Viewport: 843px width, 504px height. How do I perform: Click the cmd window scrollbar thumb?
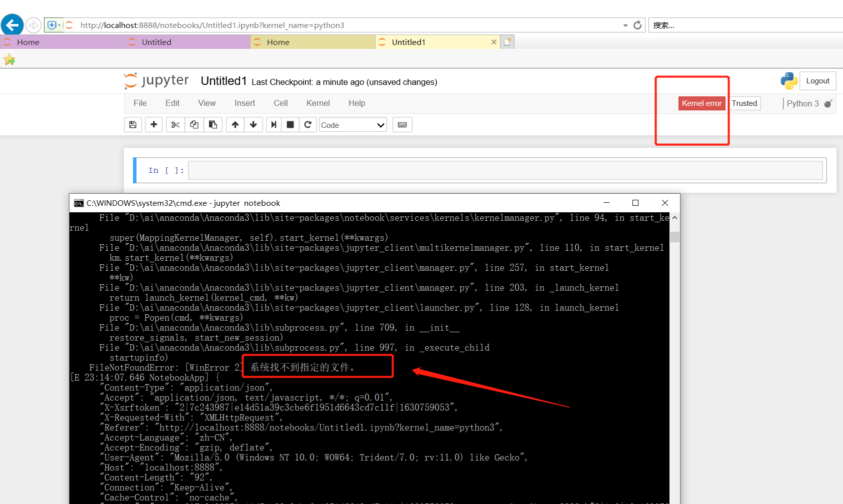tap(674, 237)
